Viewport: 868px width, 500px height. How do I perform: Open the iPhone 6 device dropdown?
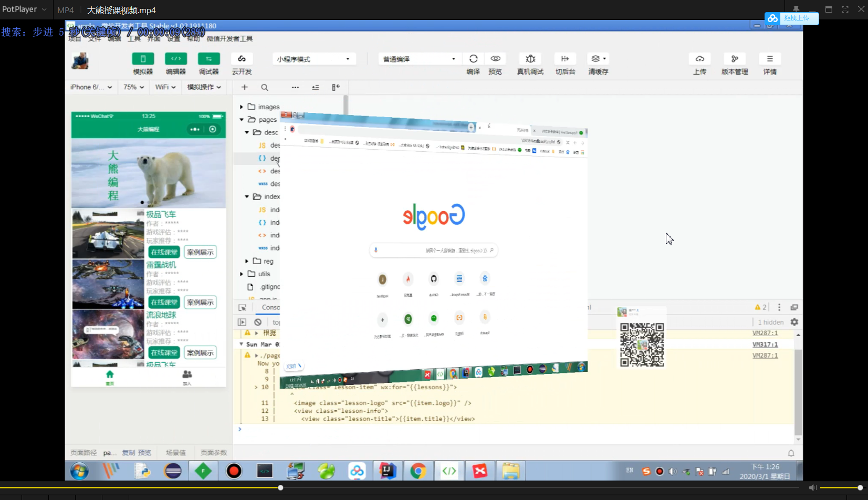point(91,87)
